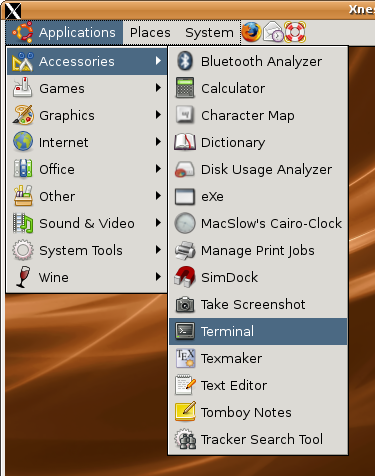Click the Disk Usage Analyzer label
Image resolution: width=375 pixels, height=476 pixels.
(266, 170)
